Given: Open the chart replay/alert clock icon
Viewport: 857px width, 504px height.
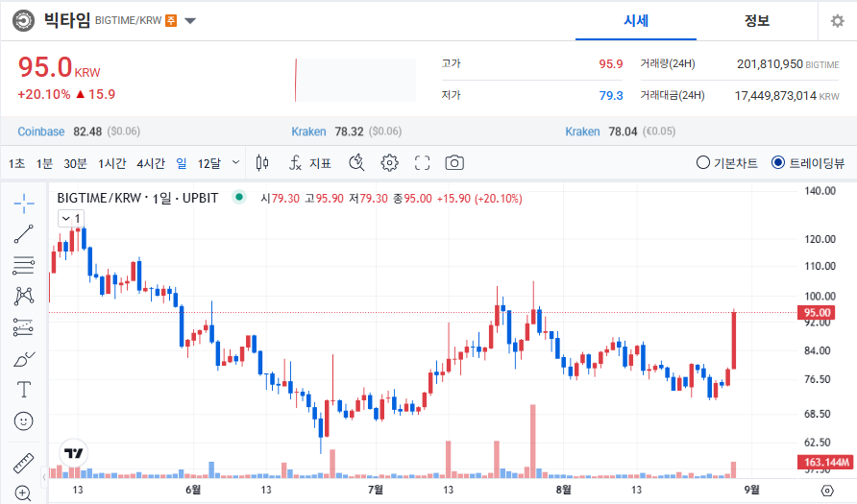Looking at the screenshot, I should 356,163.
